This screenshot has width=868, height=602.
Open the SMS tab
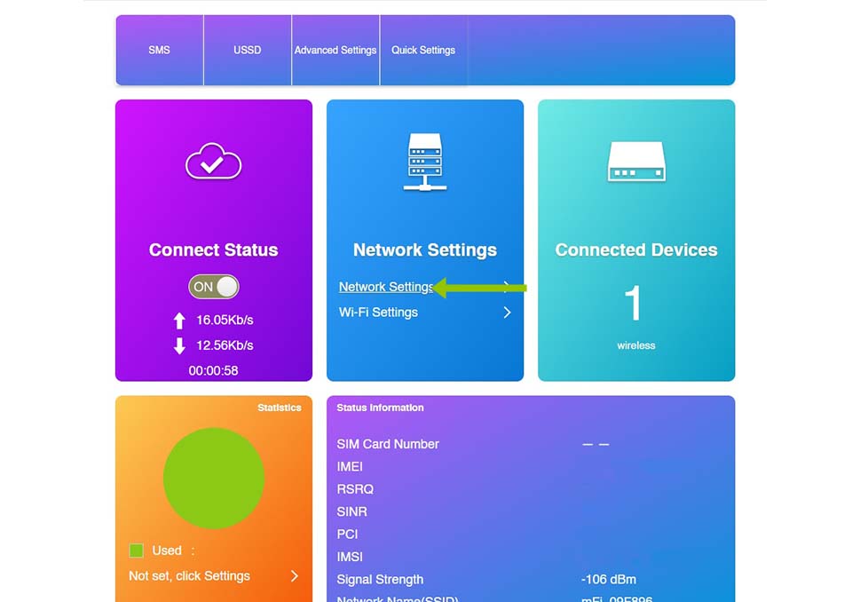[159, 51]
